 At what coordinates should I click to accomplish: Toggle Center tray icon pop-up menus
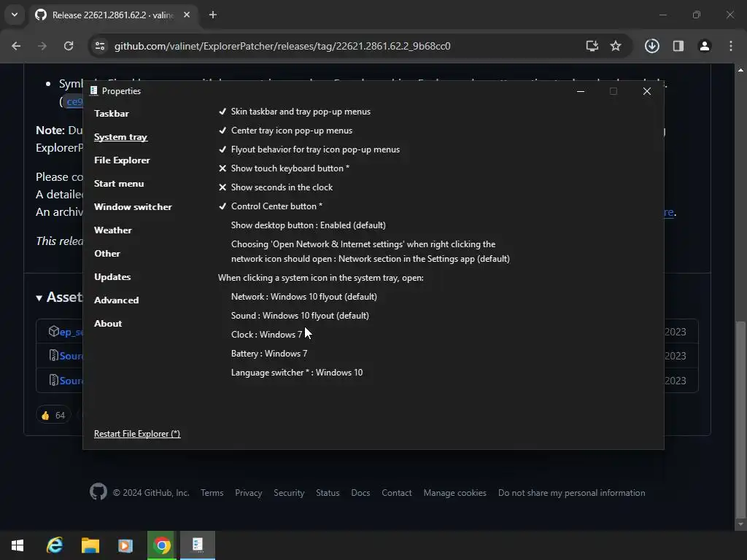[285, 131]
